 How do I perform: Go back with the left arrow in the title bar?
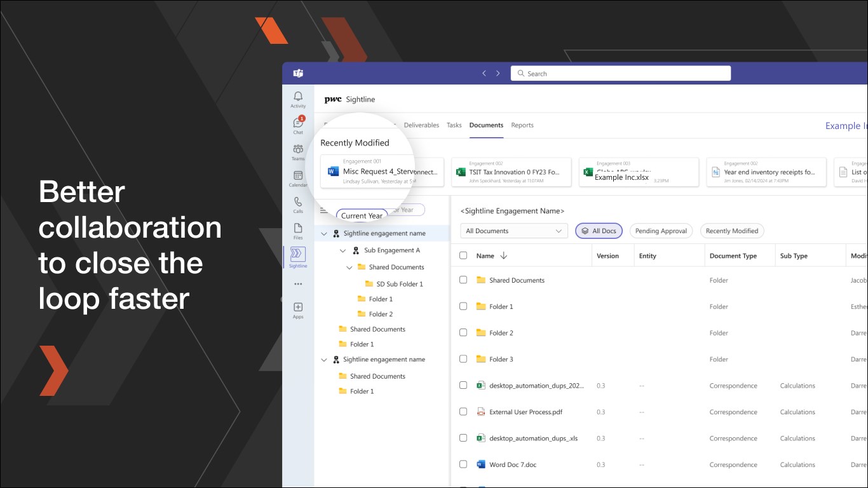click(x=484, y=73)
